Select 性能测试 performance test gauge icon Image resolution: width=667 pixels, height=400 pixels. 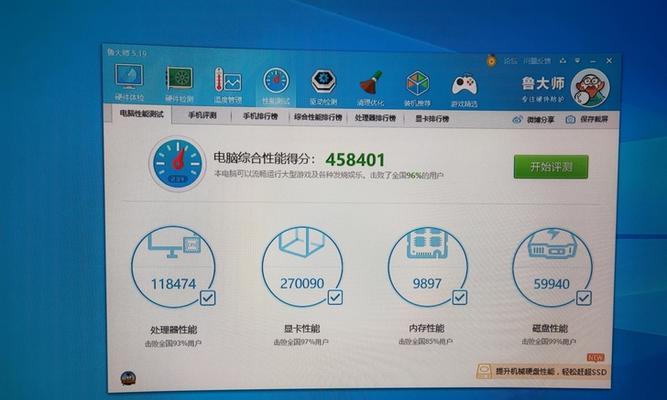click(x=276, y=86)
